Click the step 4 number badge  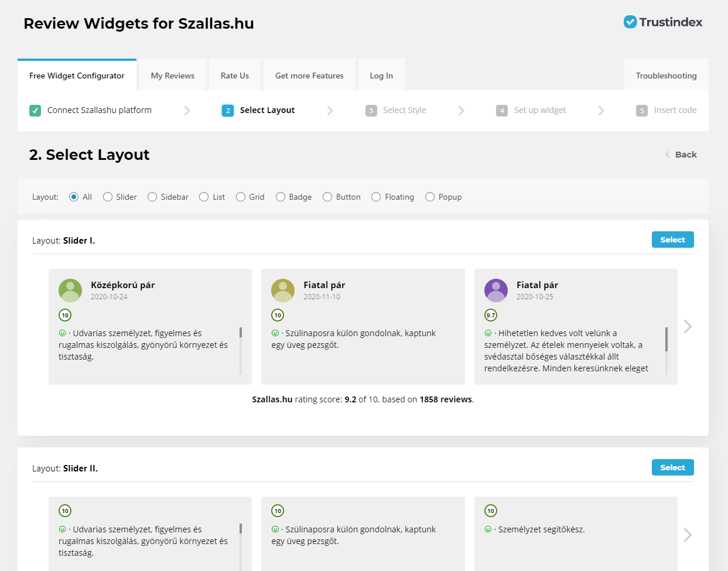coord(502,111)
